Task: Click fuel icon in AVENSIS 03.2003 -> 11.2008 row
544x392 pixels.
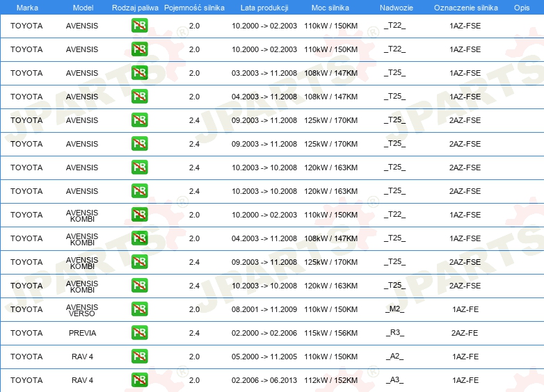Action: pos(139,72)
